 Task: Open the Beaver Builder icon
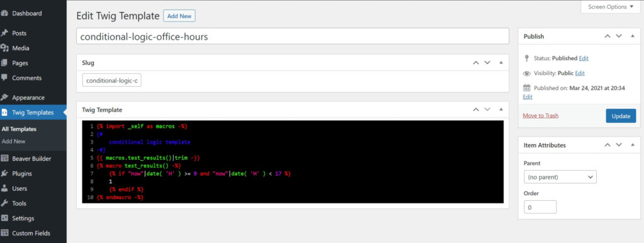pos(4,158)
